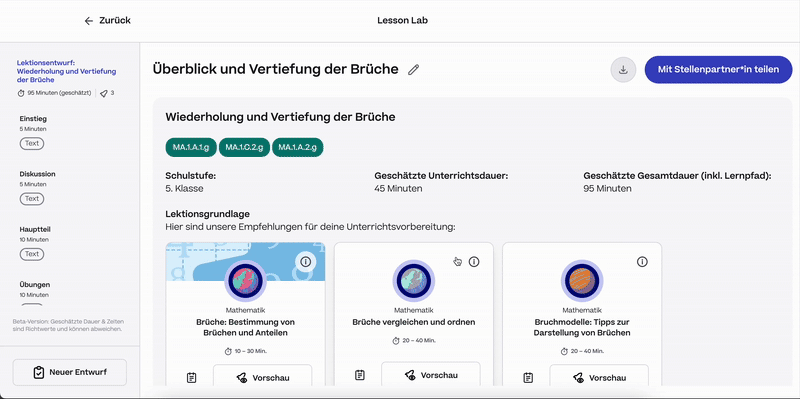The height and width of the screenshot is (399, 800).
Task: Click clipboard icon on Brüche vergleichen card
Action: click(x=360, y=375)
